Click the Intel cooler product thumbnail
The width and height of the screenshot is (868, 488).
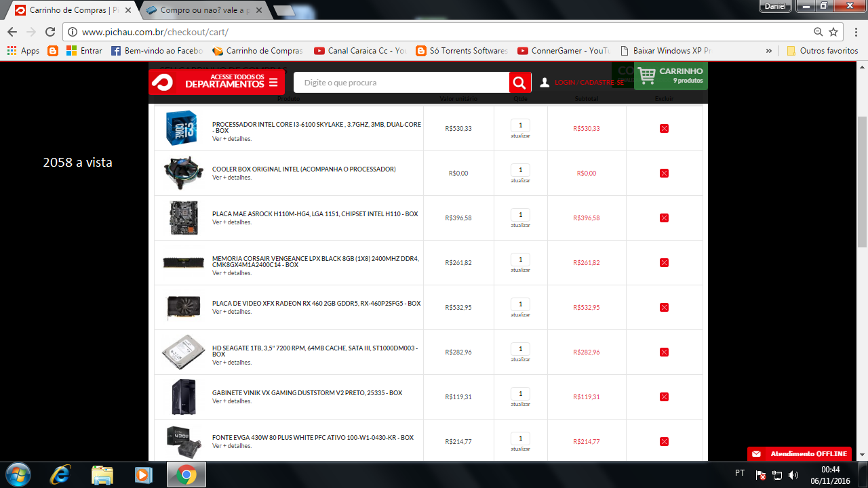pyautogui.click(x=183, y=173)
